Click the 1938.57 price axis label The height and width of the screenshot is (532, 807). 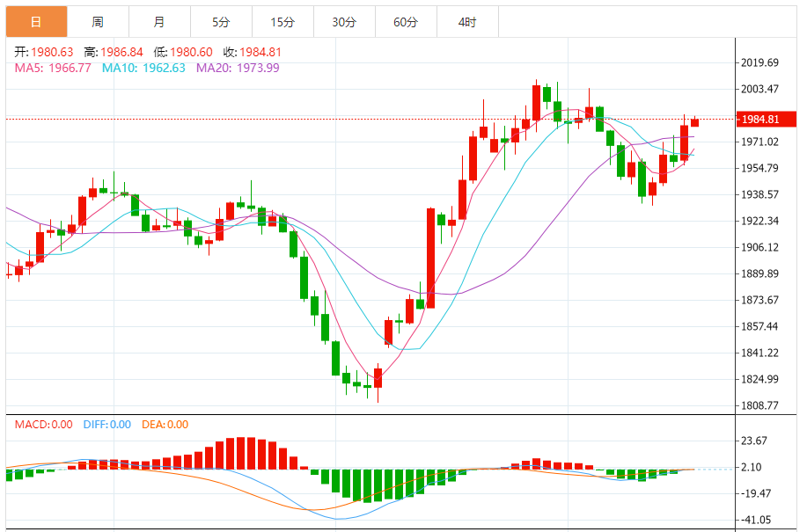759,194
